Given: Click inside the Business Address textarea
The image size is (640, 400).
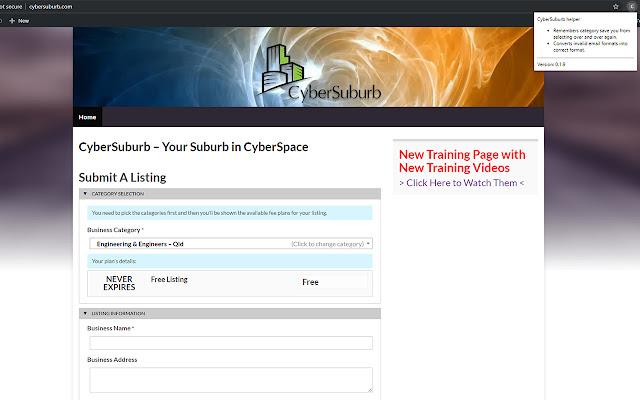Looking at the screenshot, I should pyautogui.click(x=231, y=380).
